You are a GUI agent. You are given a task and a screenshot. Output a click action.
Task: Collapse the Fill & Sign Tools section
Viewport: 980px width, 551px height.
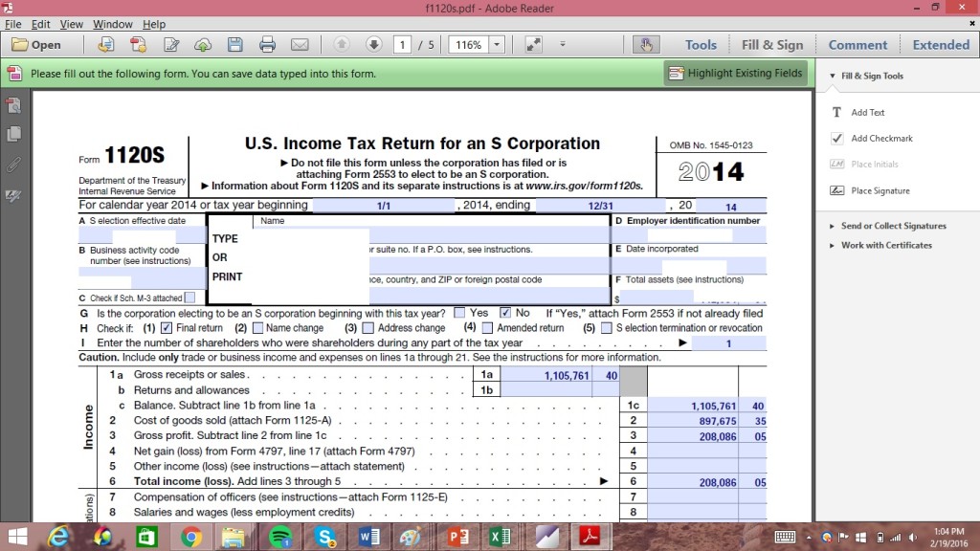coord(833,76)
